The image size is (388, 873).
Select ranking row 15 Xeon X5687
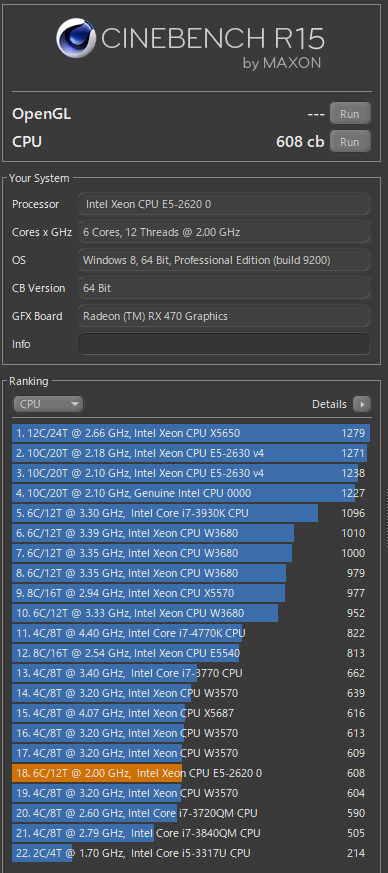[191, 714]
